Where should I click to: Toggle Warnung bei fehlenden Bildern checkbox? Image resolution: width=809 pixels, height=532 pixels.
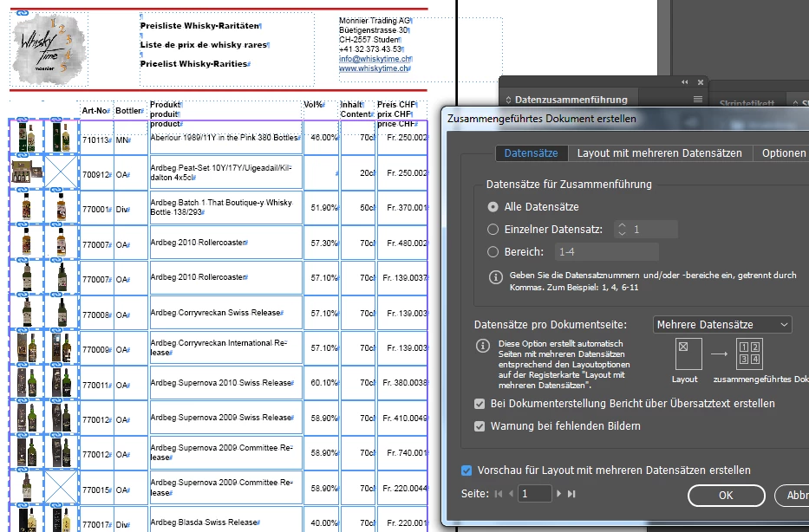tap(480, 426)
